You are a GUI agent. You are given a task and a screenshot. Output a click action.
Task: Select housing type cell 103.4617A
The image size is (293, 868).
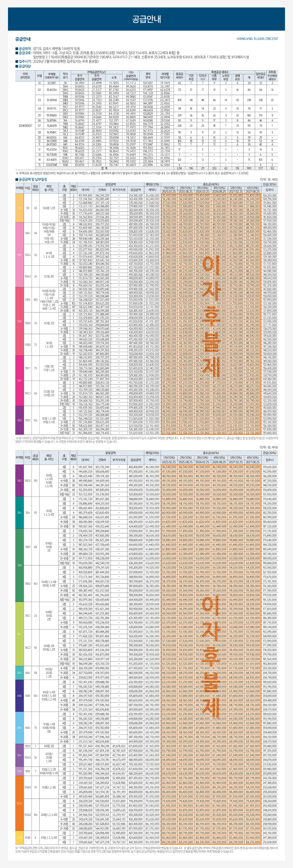tap(51, 159)
